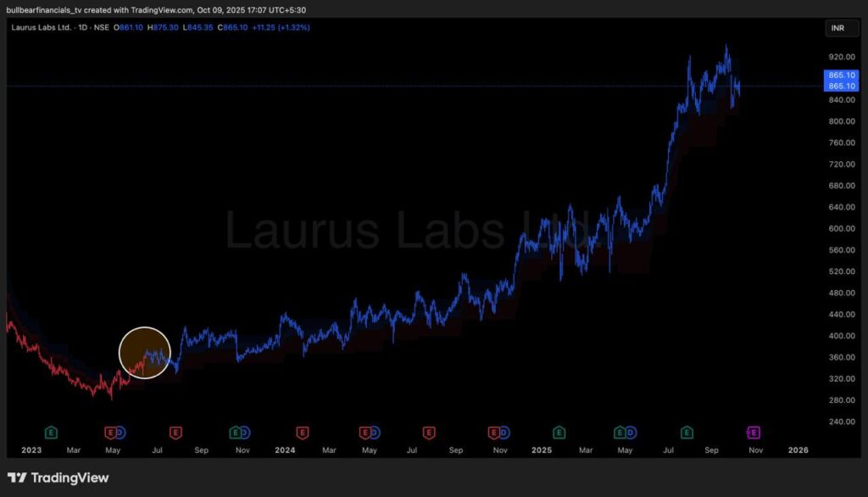Click the high value H875.30
Screen dimensions: 868x497
click(x=163, y=27)
